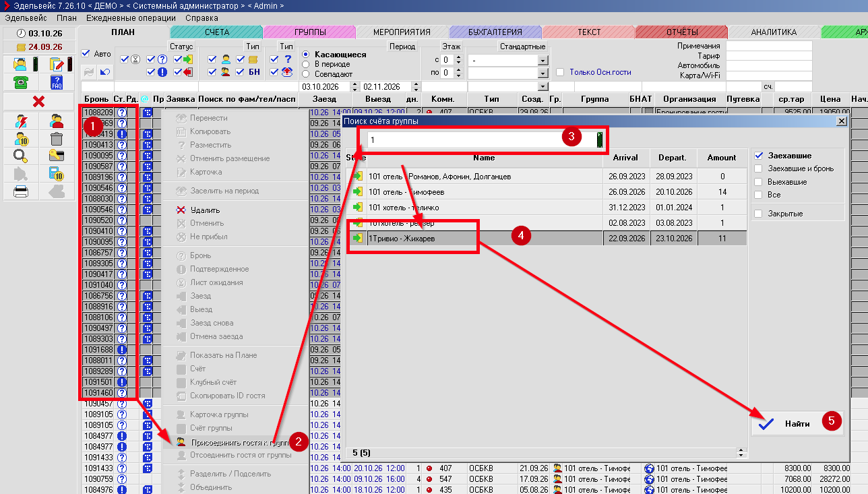Viewport: 868px width, 494px height.
Task: Click the guest with lightning bolt icon
Action: click(21, 121)
